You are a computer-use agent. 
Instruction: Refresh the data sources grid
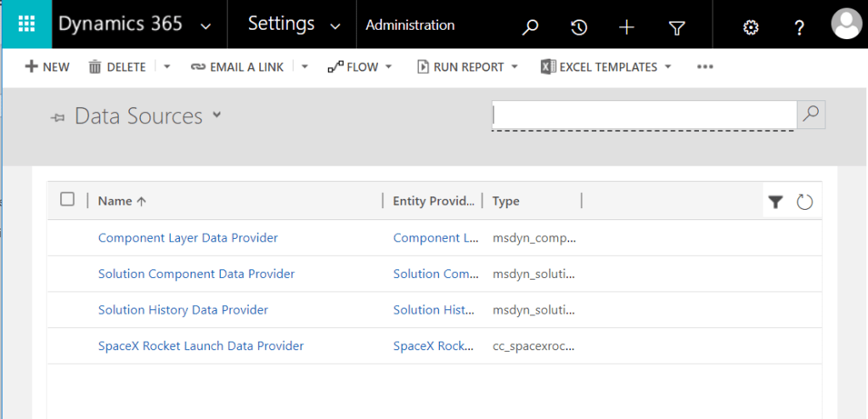(804, 201)
